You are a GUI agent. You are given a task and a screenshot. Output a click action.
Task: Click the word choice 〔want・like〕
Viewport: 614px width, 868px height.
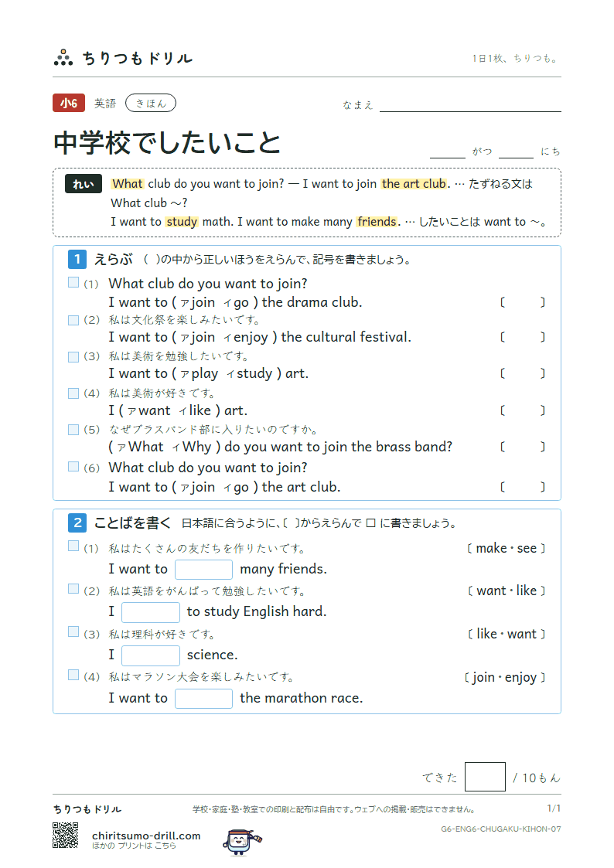click(506, 591)
